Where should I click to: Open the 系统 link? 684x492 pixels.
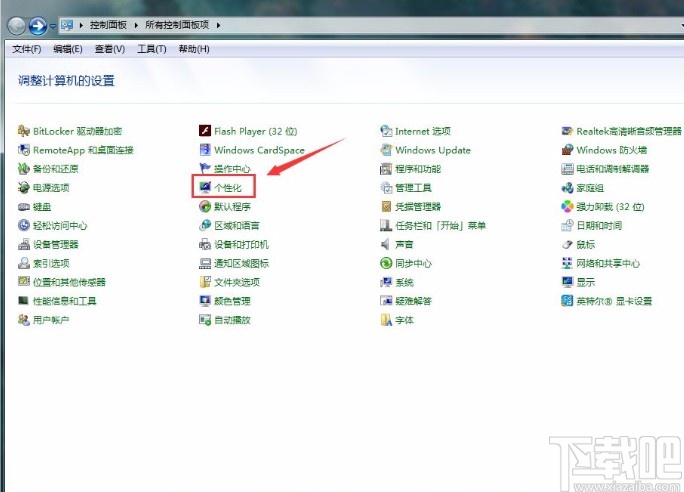[x=404, y=282]
